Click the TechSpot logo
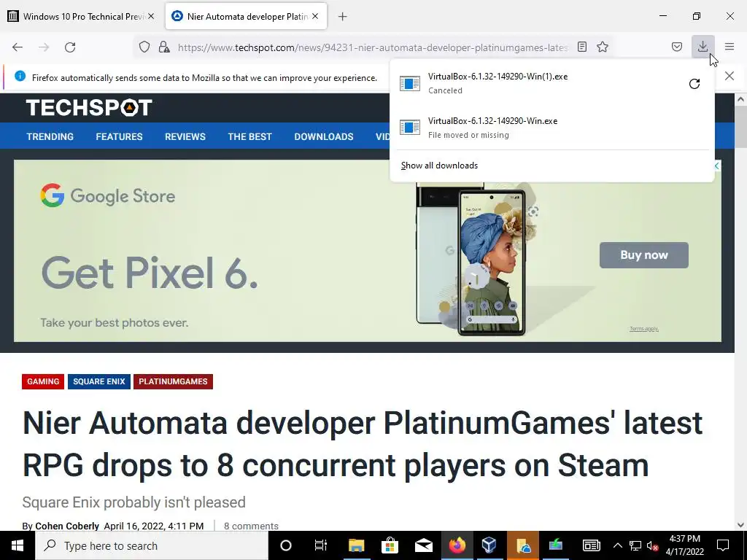This screenshot has height=560, width=747. pyautogui.click(x=89, y=108)
